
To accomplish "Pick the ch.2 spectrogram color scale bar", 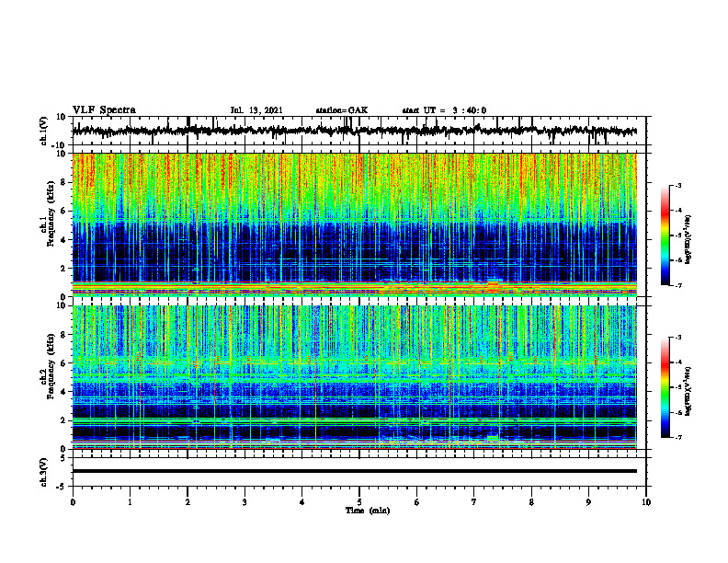I will 665,387.
